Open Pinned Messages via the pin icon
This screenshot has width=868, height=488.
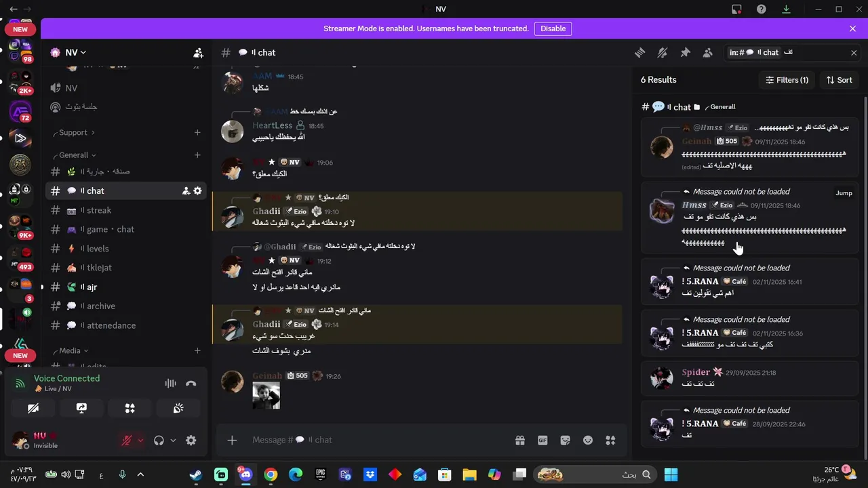[x=685, y=53]
